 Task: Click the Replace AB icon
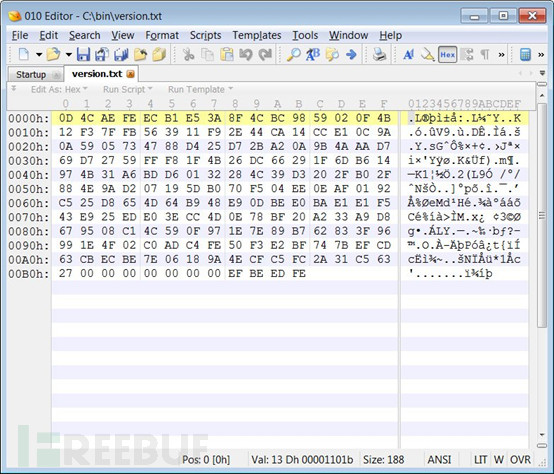(x=313, y=54)
